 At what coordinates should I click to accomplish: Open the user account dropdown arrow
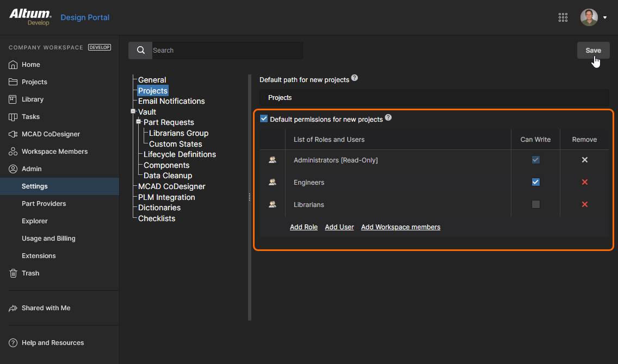pos(605,17)
